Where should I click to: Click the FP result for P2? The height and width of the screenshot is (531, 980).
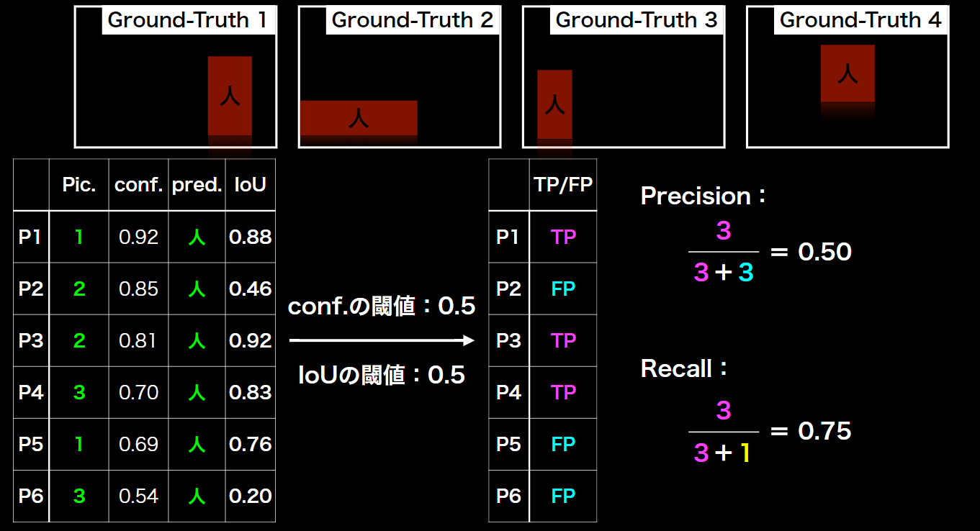coord(563,289)
